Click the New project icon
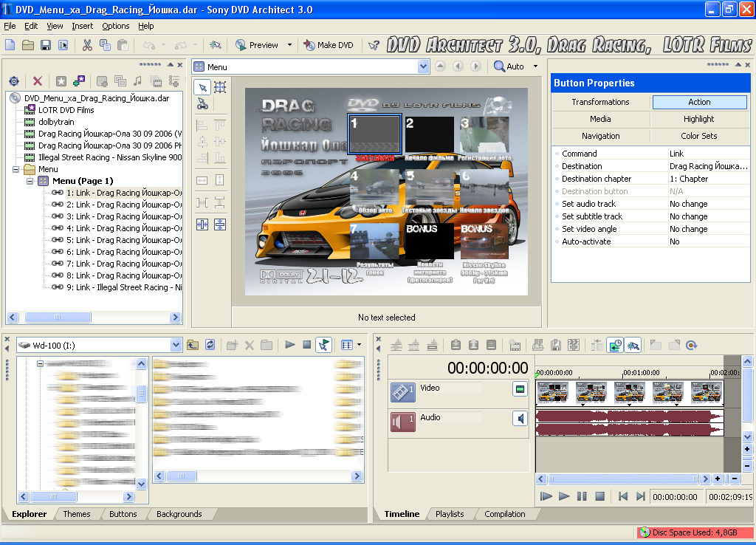 (x=10, y=45)
